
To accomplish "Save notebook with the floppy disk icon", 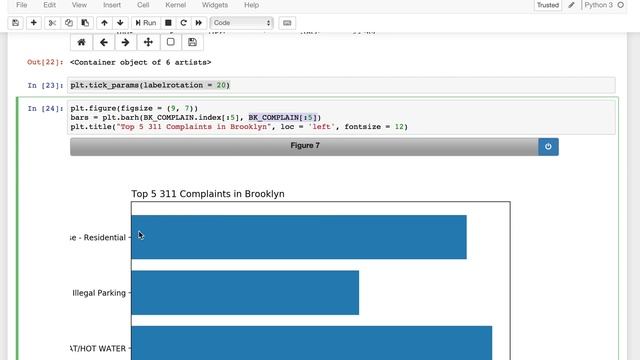I will pos(16,23).
